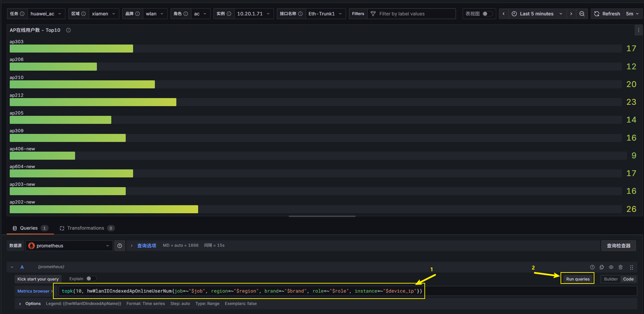Delete query A with the trash icon

coord(621,267)
